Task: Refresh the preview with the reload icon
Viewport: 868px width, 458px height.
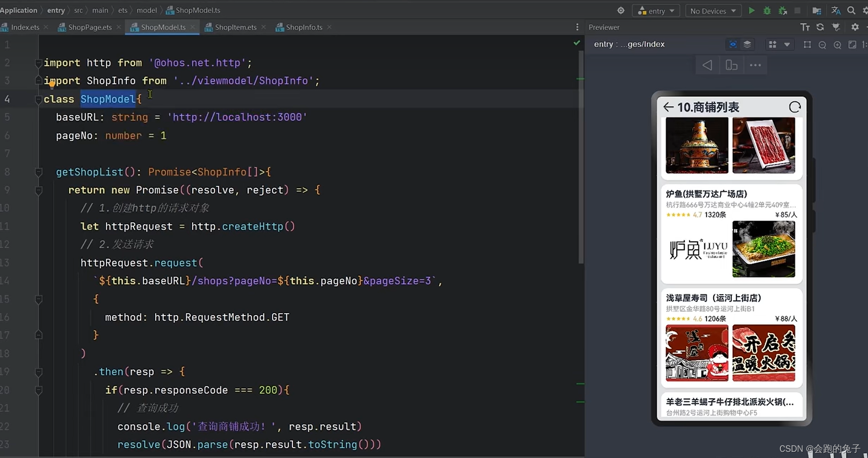Action: [x=820, y=27]
